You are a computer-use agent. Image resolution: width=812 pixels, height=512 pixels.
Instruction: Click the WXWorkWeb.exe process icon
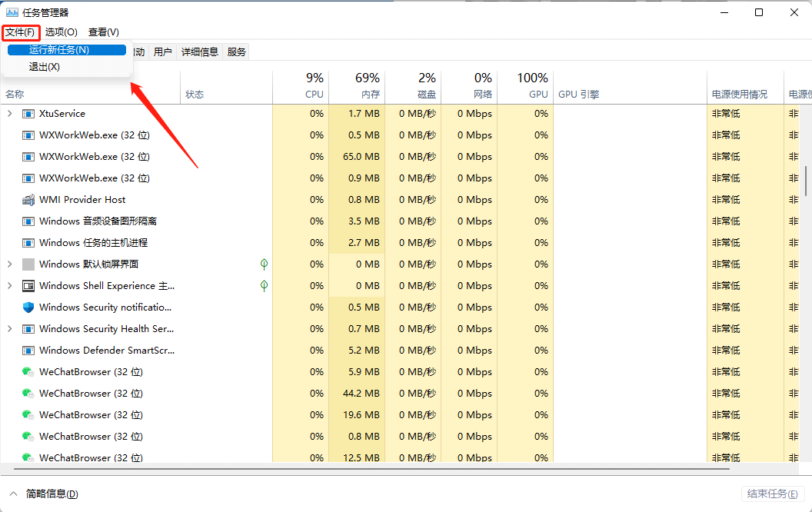click(28, 135)
